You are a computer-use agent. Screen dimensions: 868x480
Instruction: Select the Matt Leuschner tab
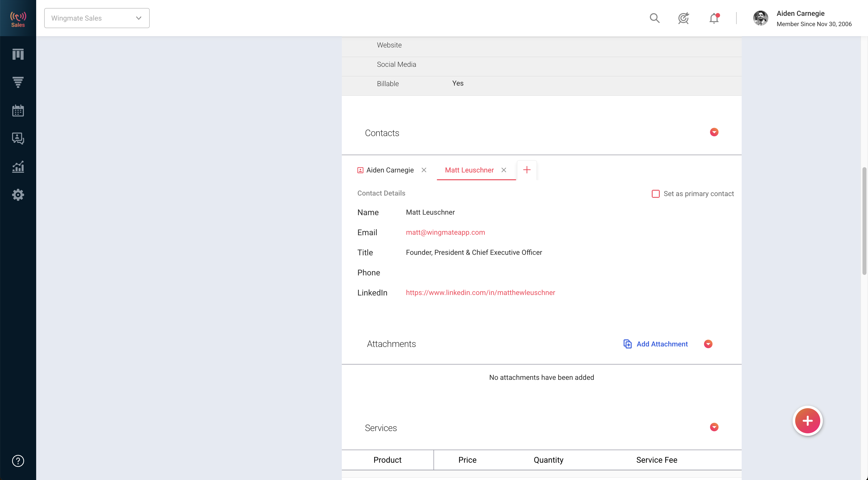click(469, 170)
